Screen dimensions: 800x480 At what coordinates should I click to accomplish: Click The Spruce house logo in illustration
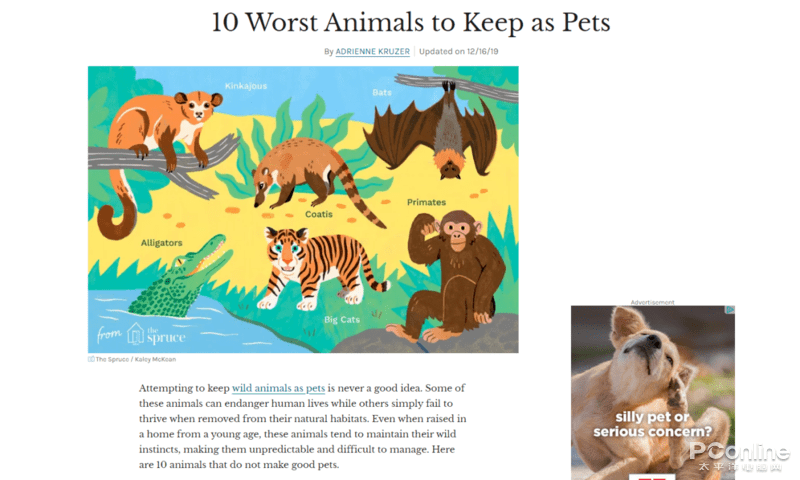137,333
